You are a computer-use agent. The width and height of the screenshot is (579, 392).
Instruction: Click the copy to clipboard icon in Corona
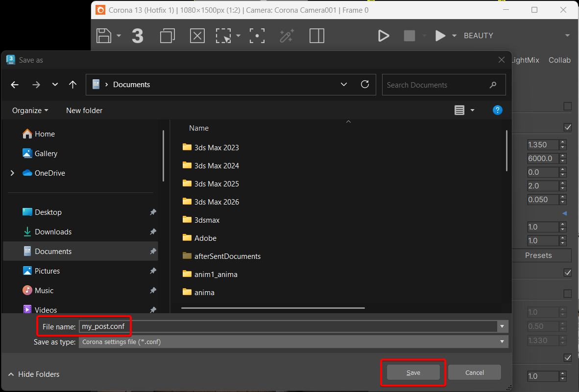(x=167, y=36)
